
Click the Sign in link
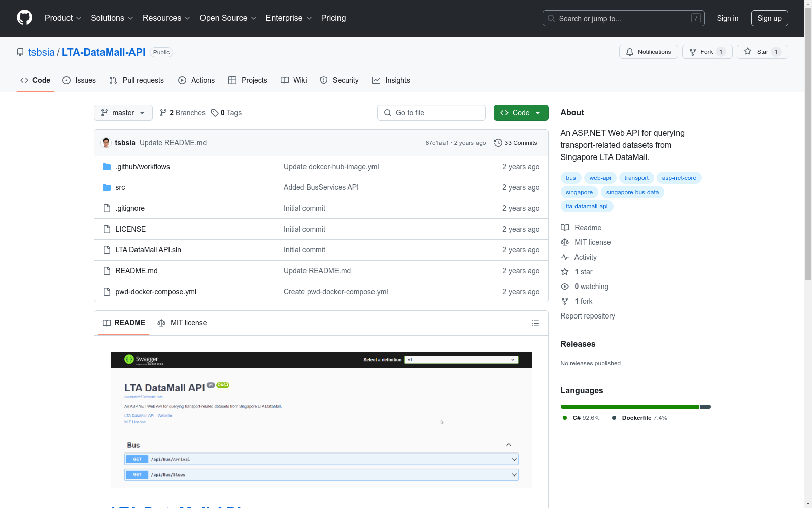[728, 18]
